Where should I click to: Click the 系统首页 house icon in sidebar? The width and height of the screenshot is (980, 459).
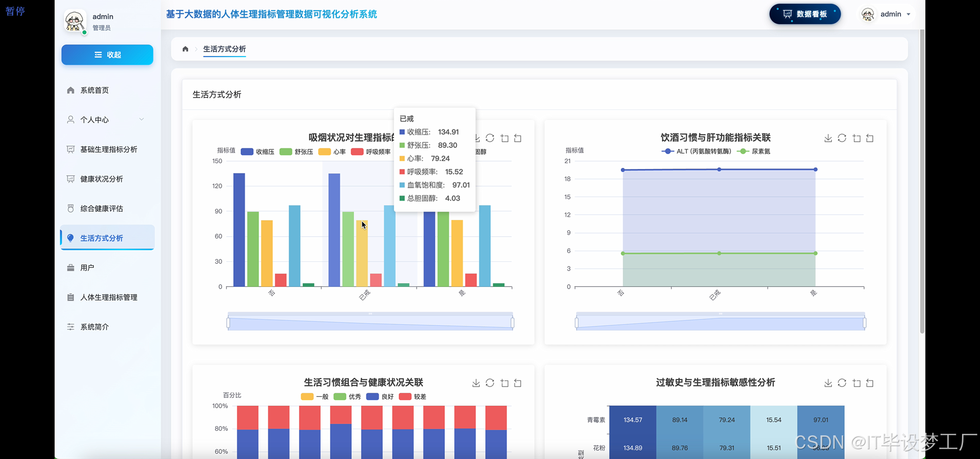71,90
